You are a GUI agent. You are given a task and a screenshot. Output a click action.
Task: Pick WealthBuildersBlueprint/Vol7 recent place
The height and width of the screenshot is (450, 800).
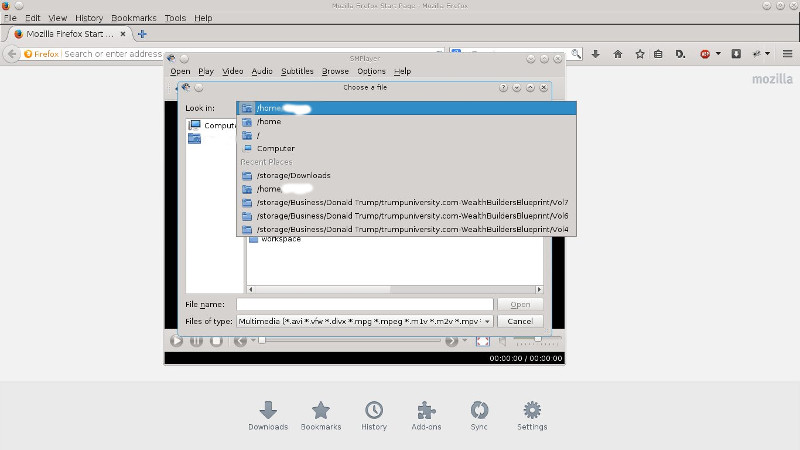click(x=406, y=203)
